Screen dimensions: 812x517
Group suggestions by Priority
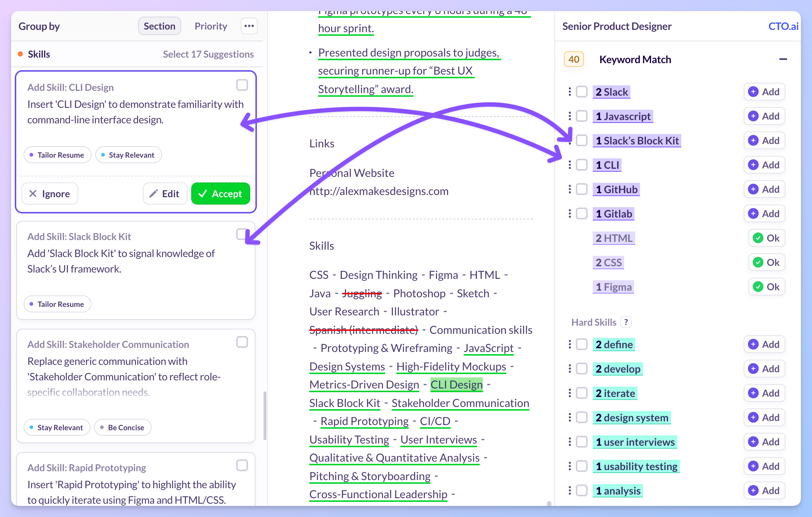point(211,26)
